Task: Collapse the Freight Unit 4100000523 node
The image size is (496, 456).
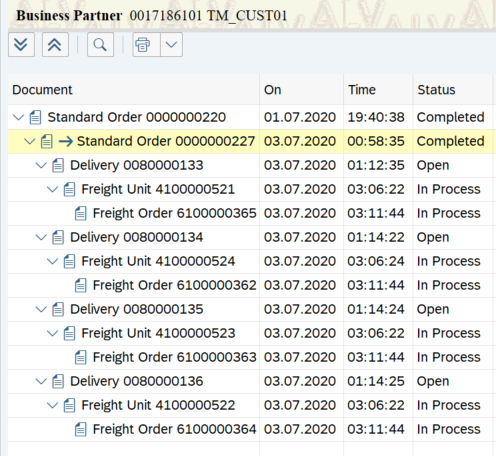Action: point(52,333)
